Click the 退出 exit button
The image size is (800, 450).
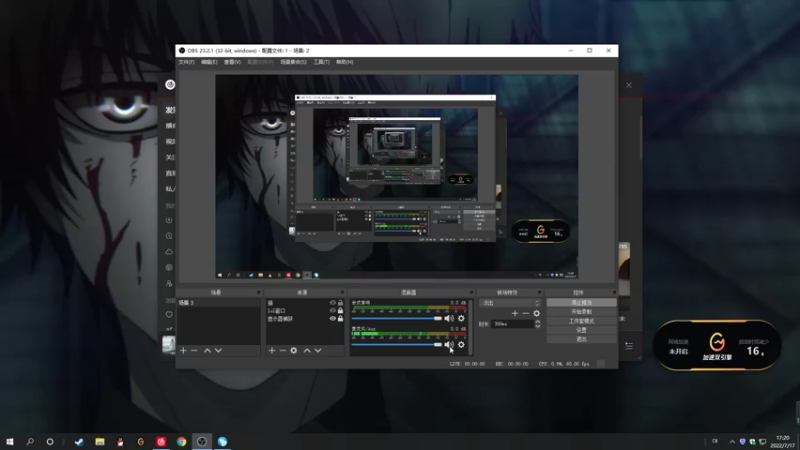(581, 339)
